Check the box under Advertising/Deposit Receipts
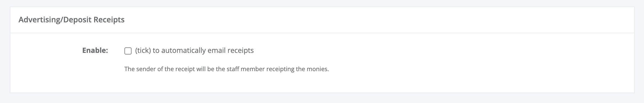644x103 pixels. pos(128,51)
